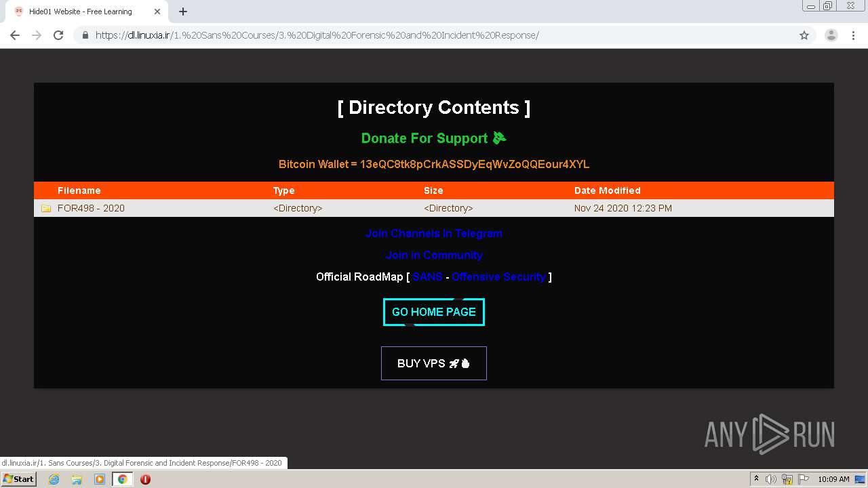The image size is (868, 488).
Task: Click the browser back arrow
Action: (15, 35)
